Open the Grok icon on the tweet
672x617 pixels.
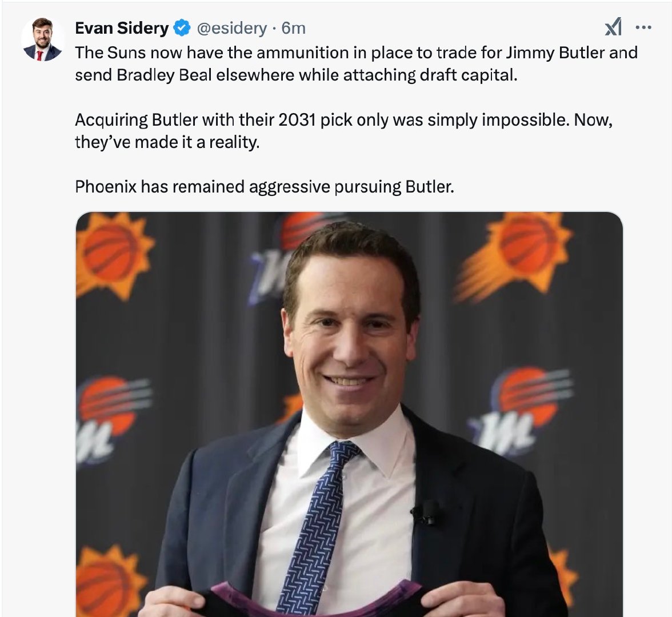coord(613,27)
